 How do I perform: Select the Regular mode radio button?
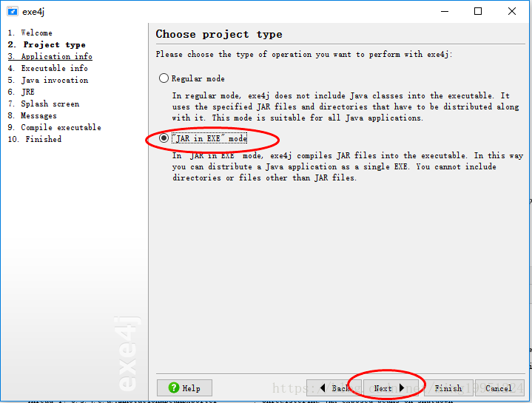[x=164, y=78]
